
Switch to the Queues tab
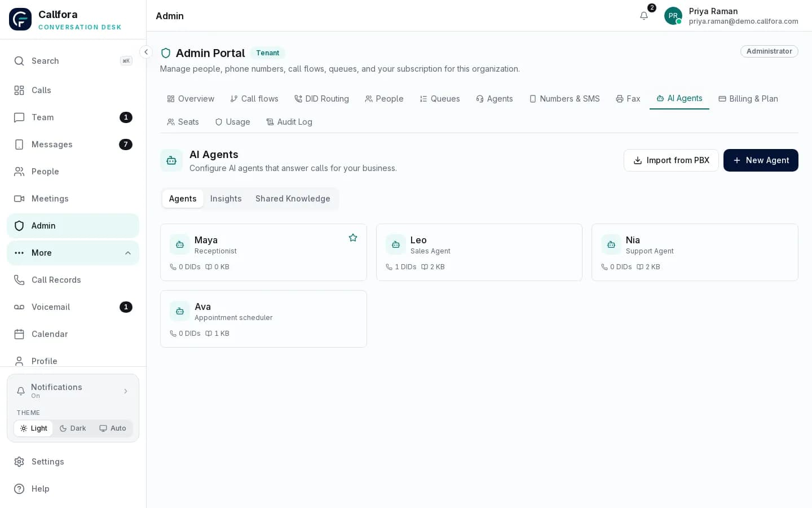click(x=440, y=99)
